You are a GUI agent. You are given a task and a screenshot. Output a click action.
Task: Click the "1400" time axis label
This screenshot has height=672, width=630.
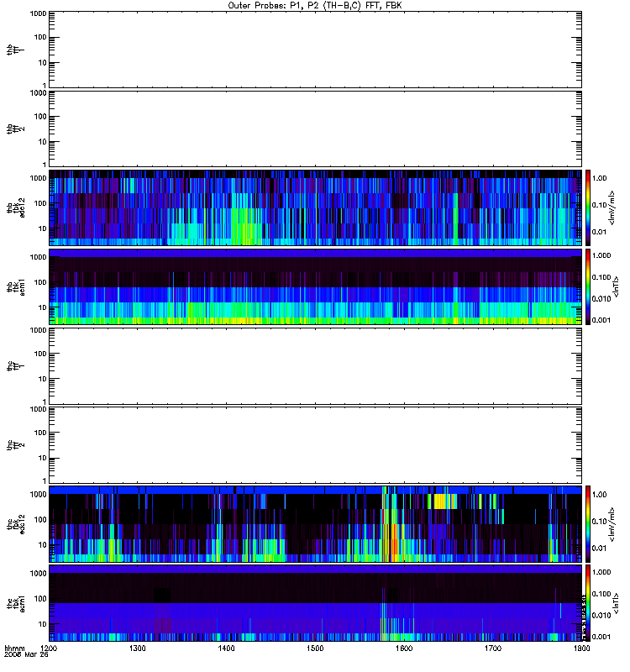click(x=226, y=648)
